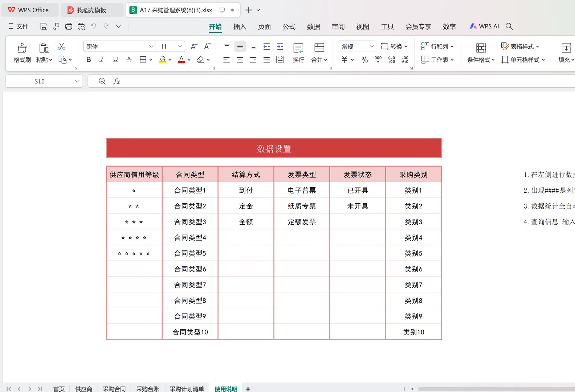Toggle middle vertical alignment
The image size is (575, 392).
(x=240, y=46)
